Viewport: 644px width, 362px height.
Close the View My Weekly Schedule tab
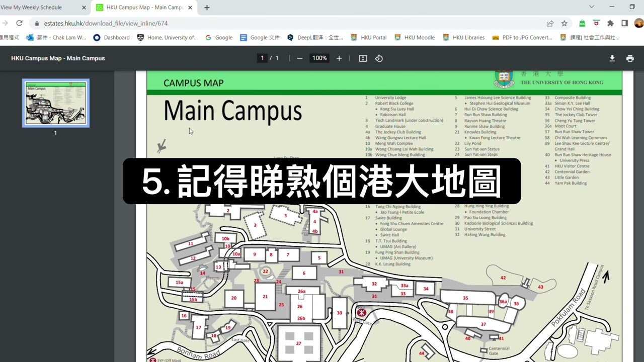pos(84,8)
